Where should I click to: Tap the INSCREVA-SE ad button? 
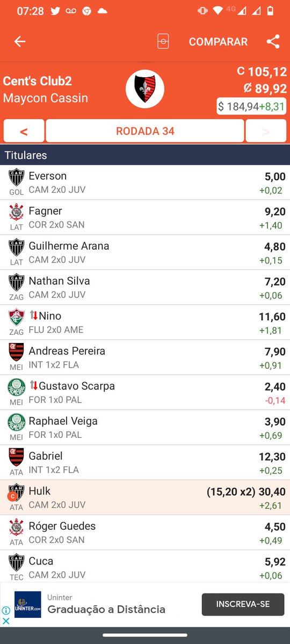tap(243, 604)
